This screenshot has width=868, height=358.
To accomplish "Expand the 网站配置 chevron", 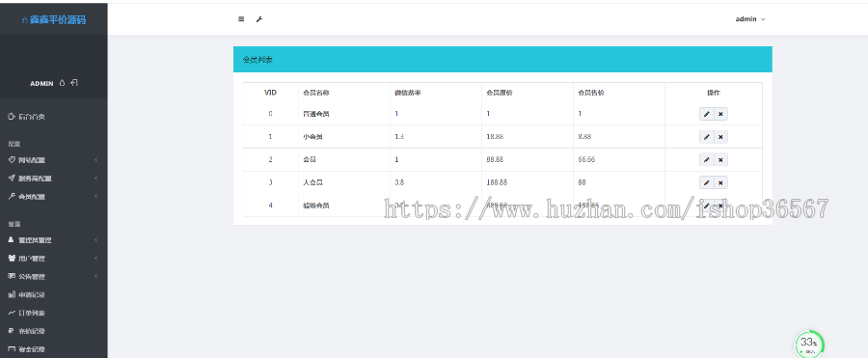I will pyautogui.click(x=95, y=160).
